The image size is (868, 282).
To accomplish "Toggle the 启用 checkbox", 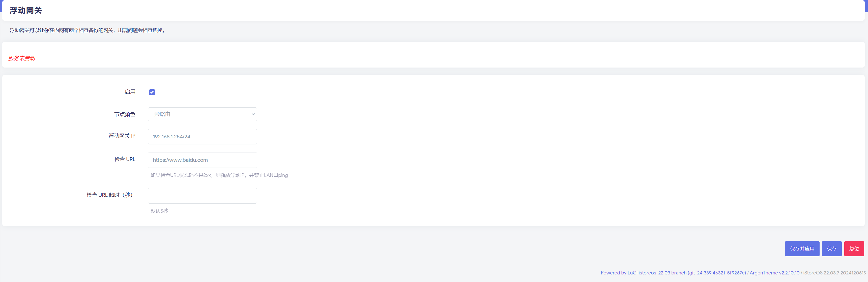I will click(x=152, y=92).
